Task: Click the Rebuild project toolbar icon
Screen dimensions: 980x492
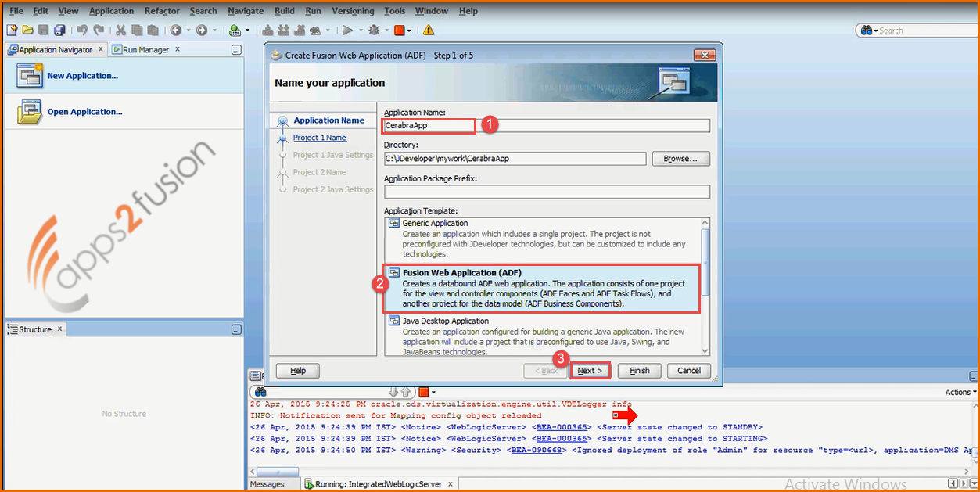Action: tap(284, 31)
